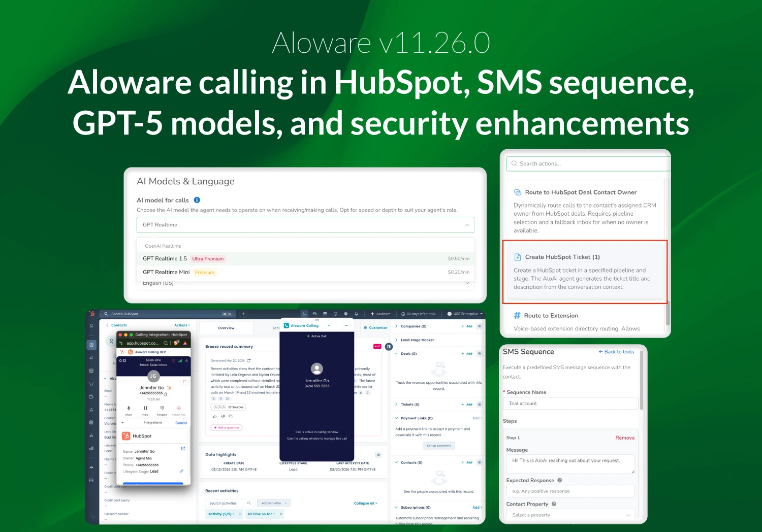The height and width of the screenshot is (532, 762).
Task: Click the thumbs down icon in Breeze summary
Action: click(223, 416)
